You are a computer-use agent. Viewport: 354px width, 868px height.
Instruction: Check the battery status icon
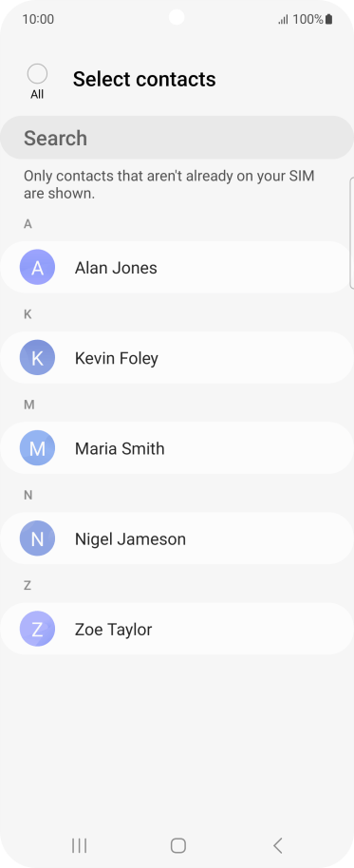328,19
